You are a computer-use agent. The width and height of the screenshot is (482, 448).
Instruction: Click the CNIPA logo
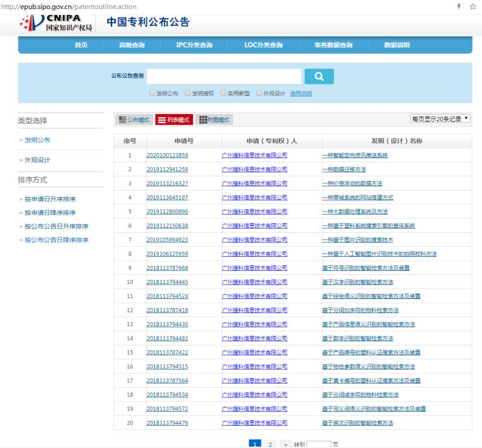(x=57, y=24)
